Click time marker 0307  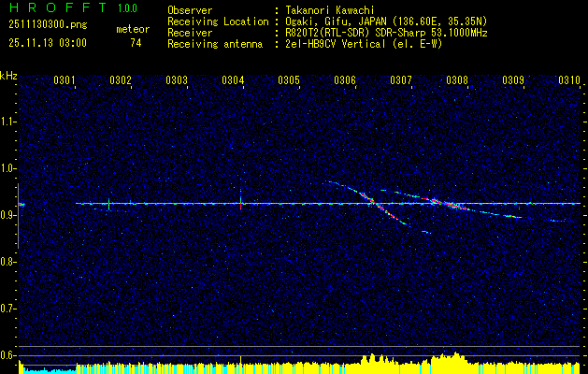[x=401, y=79]
